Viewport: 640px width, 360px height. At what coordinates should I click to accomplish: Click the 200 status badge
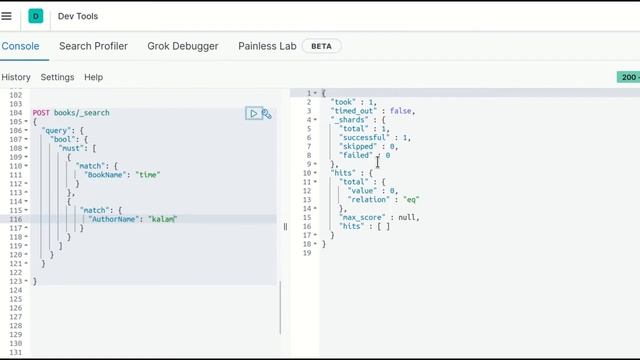coord(629,77)
